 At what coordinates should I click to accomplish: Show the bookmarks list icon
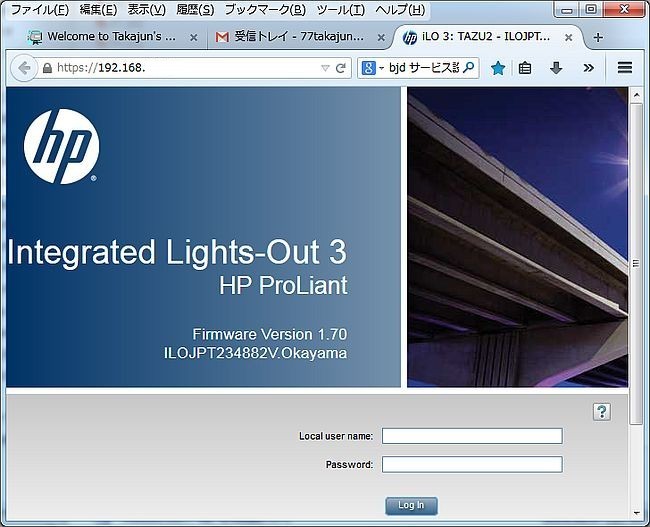(525, 68)
